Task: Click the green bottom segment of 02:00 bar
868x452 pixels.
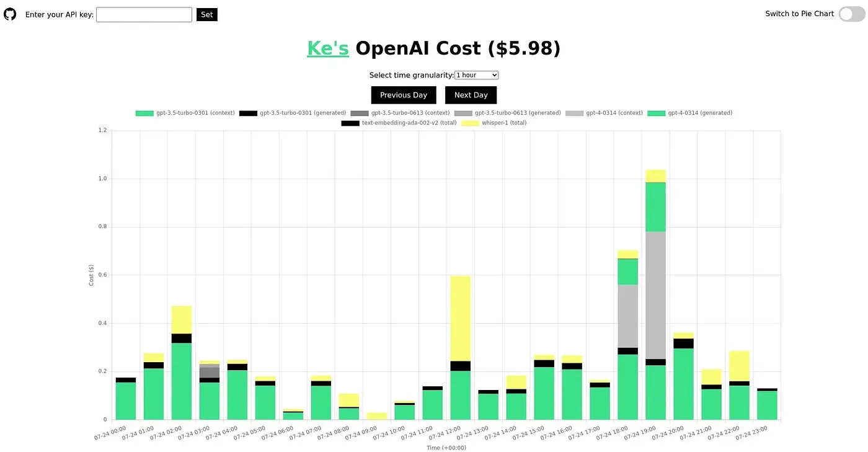Action: click(182, 381)
